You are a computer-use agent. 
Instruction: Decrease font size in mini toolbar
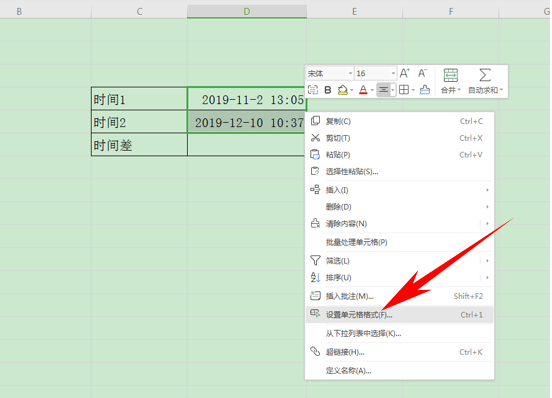422,73
